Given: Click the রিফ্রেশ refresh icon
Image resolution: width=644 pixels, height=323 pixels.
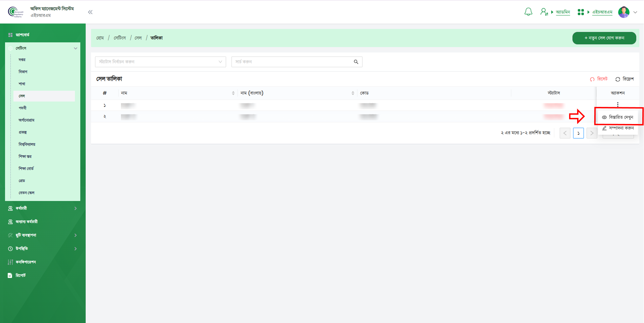Looking at the screenshot, I should tap(617, 79).
